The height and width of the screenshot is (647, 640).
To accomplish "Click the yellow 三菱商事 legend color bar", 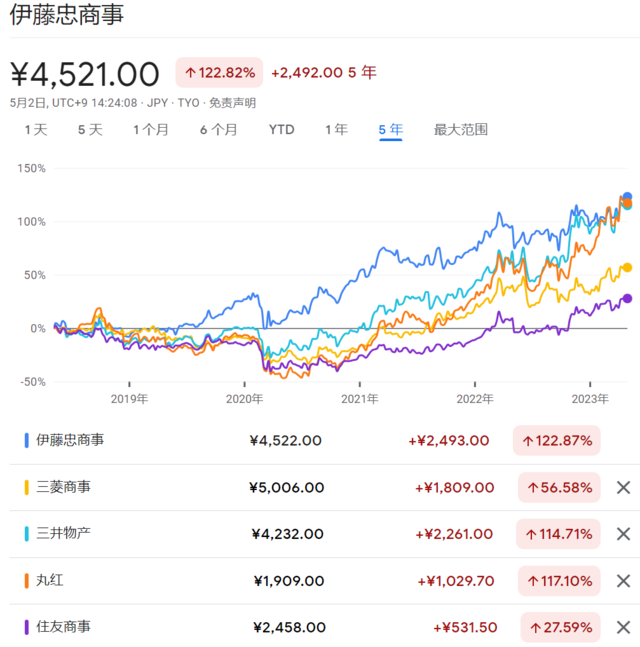I will pyautogui.click(x=25, y=487).
